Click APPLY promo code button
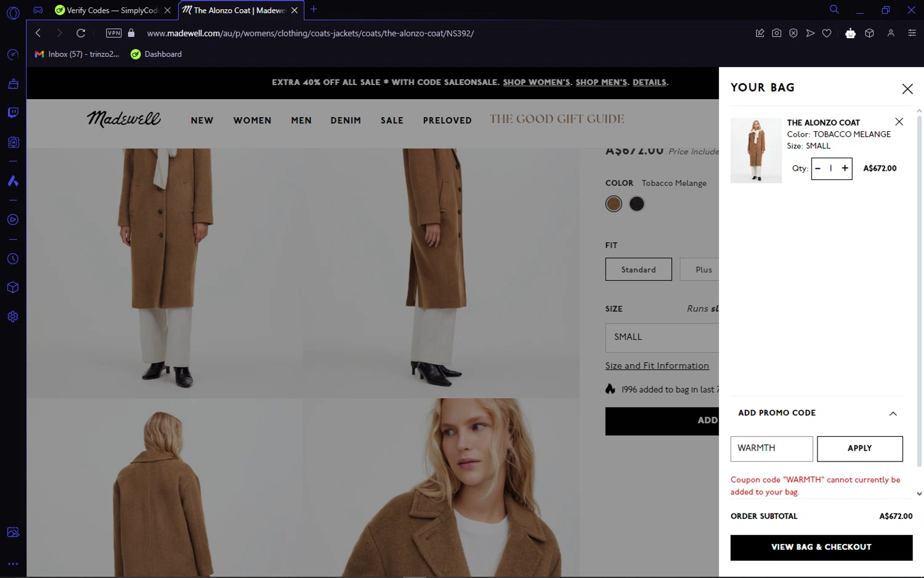The height and width of the screenshot is (578, 924). click(x=860, y=449)
